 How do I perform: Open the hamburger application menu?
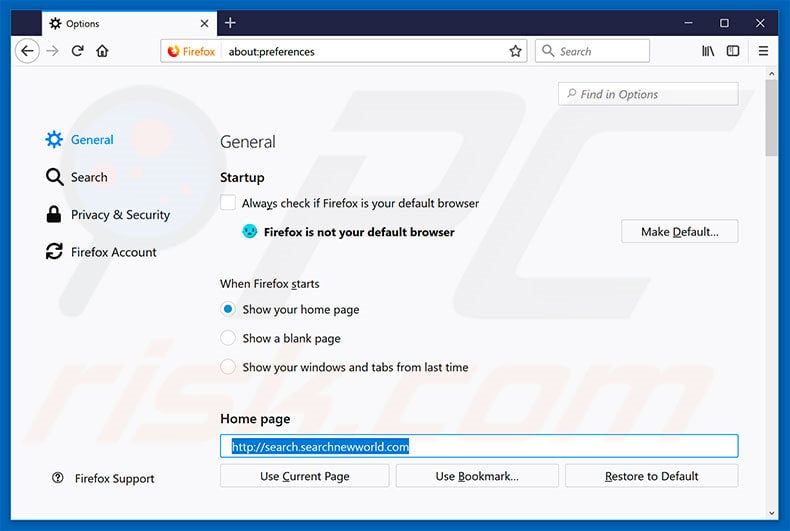763,51
